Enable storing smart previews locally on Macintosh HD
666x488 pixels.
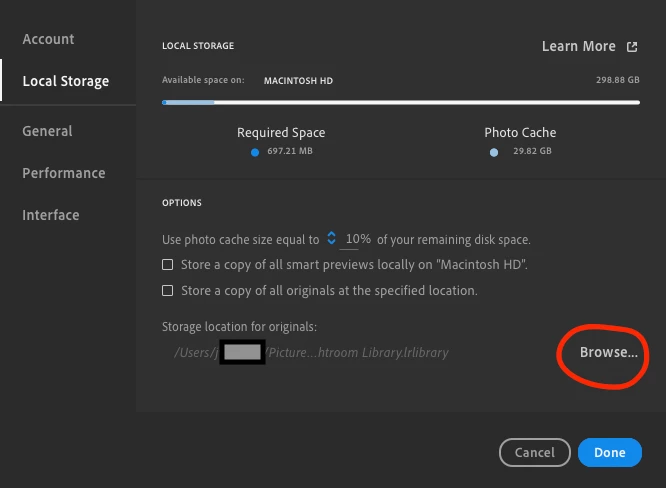tap(168, 265)
